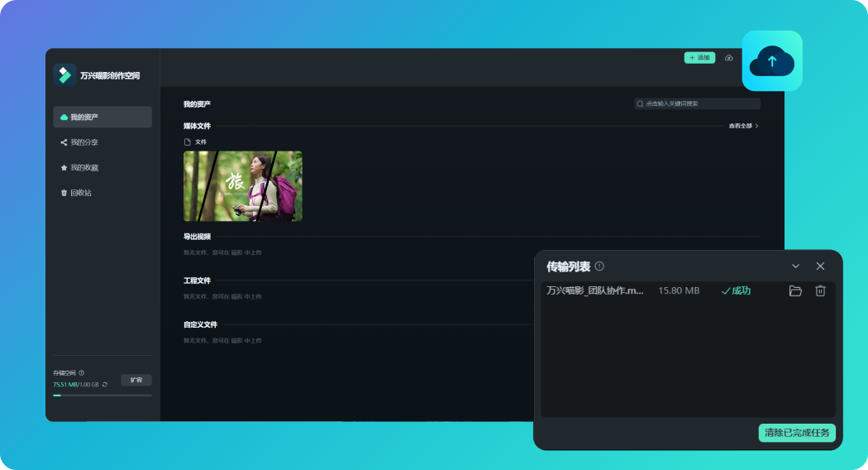Select 我的资产 in the sidebar
The width and height of the screenshot is (868, 470).
coord(103,117)
